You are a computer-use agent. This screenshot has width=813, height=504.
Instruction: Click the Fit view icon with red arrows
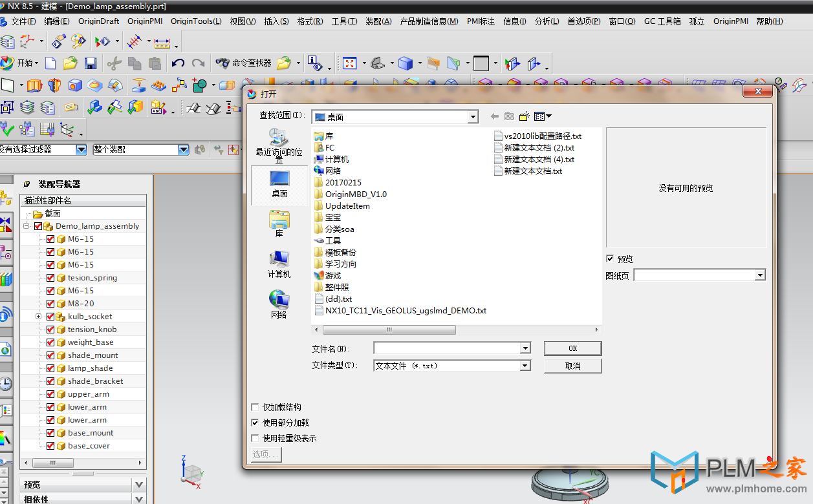(x=349, y=63)
